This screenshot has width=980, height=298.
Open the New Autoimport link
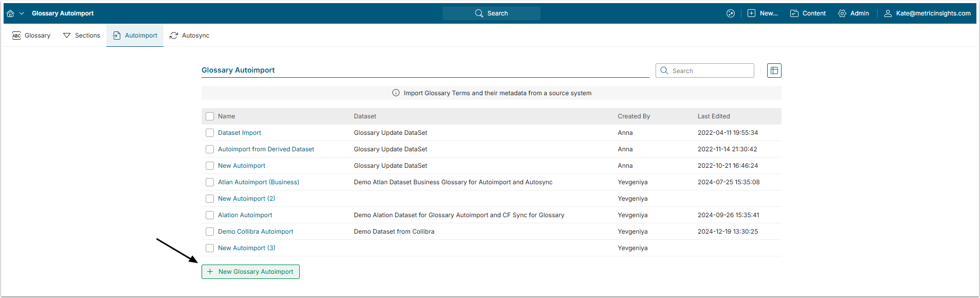pyautogui.click(x=242, y=166)
